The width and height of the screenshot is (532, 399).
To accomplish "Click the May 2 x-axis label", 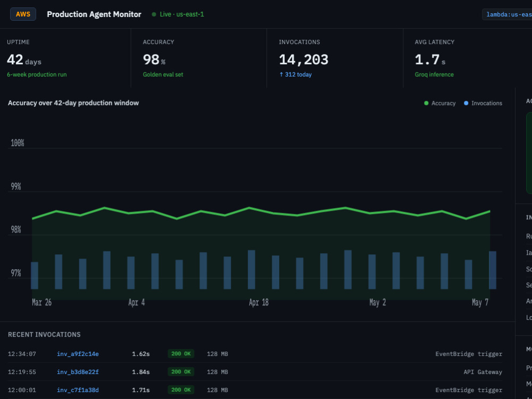I will click(378, 302).
